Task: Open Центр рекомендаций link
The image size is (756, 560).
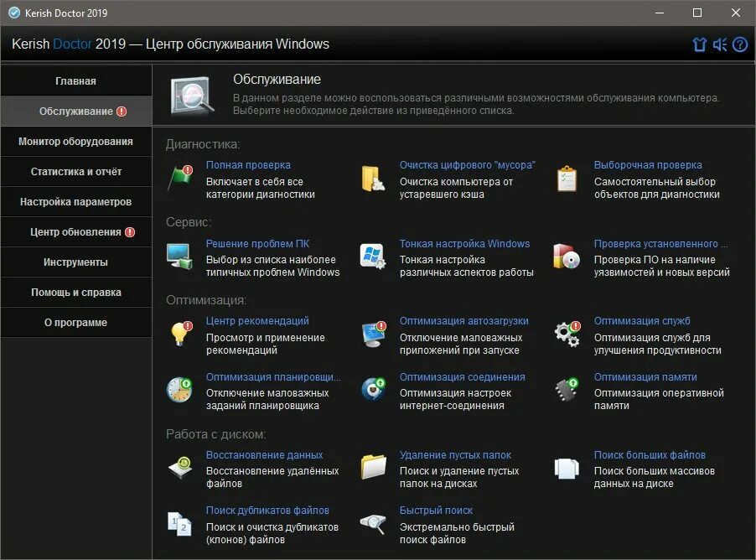Action: click(x=257, y=321)
